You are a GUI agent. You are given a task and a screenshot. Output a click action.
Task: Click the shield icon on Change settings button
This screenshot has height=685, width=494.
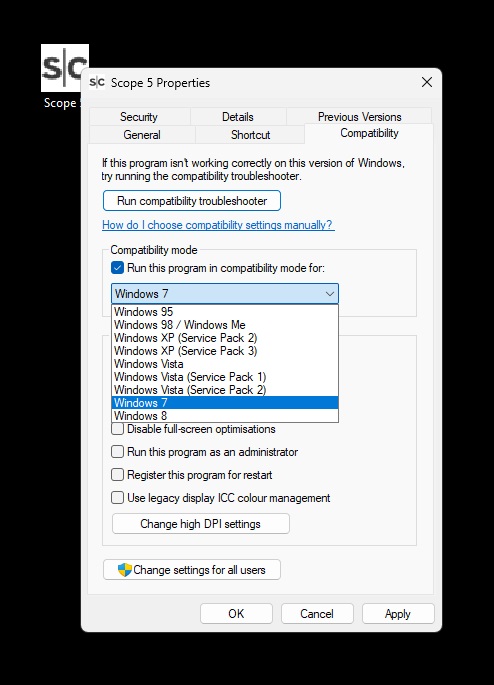point(124,570)
